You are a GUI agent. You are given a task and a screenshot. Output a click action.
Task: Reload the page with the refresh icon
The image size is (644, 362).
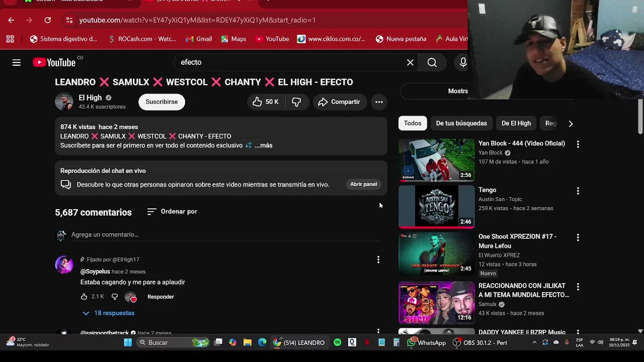click(47, 20)
